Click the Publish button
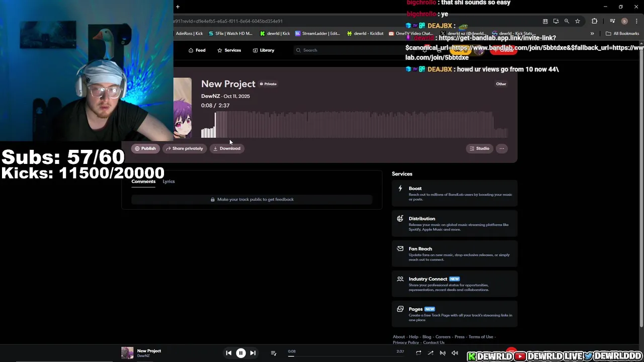Image resolution: width=644 pixels, height=362 pixels. (x=145, y=148)
